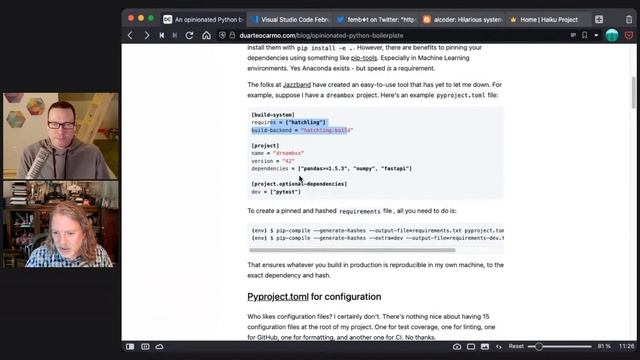Click the Fast Forward navigation button
Screen dimensions: 640x360
[175, 36]
